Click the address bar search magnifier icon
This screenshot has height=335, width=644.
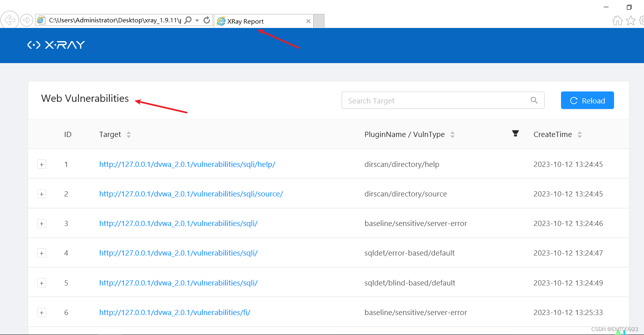coord(188,20)
